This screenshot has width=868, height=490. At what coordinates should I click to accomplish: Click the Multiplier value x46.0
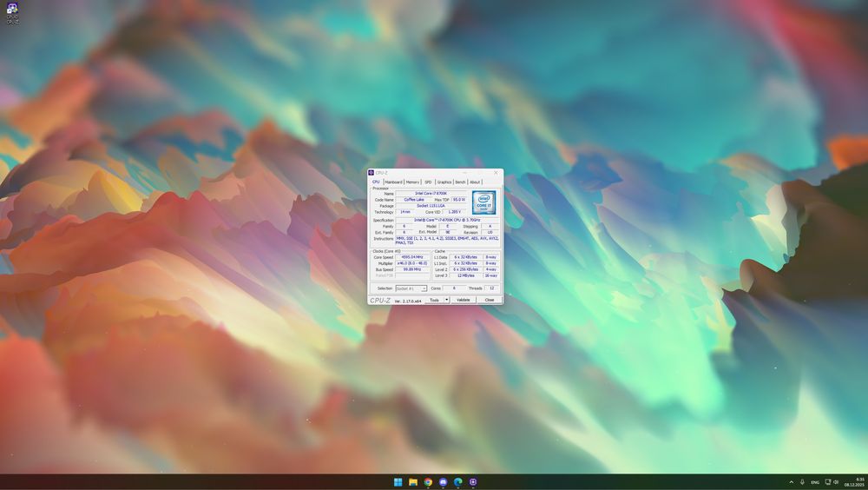[412, 263]
